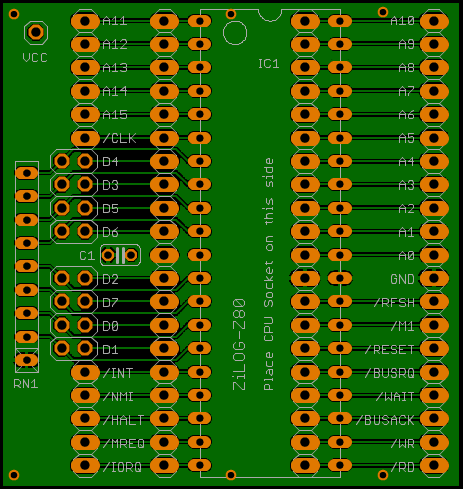This screenshot has height=489, width=463.
Task: Select the /RFSH signal label
Action: [x=394, y=303]
